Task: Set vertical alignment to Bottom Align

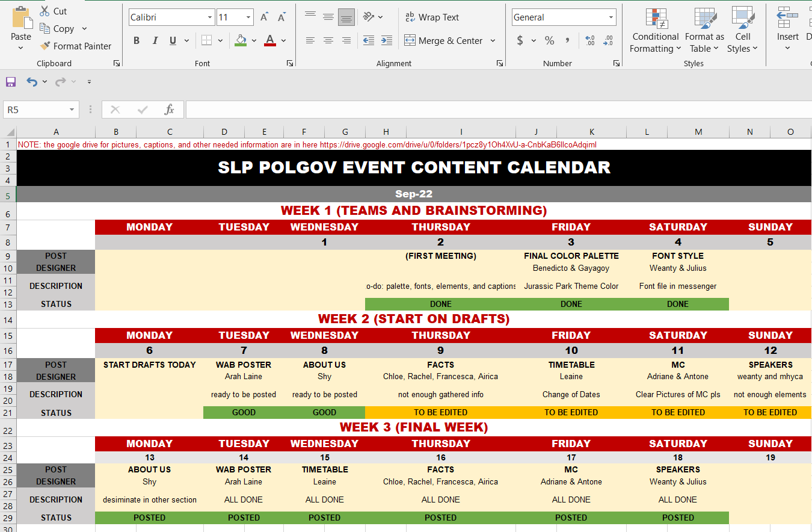Action: click(346, 16)
